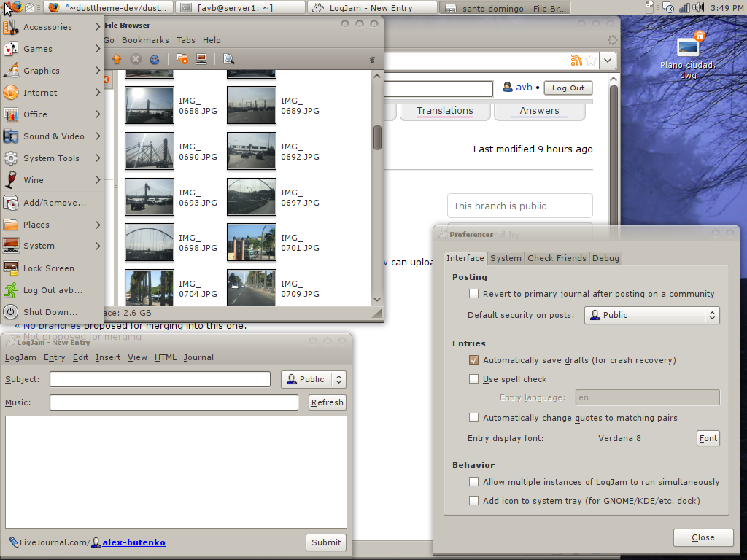Click the volume speaker icon in system tray
The image size is (747, 560).
[x=698, y=7]
